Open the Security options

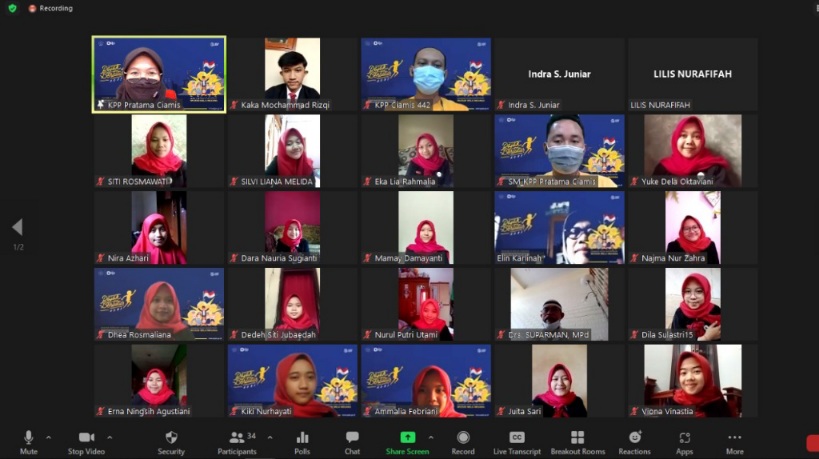171,441
